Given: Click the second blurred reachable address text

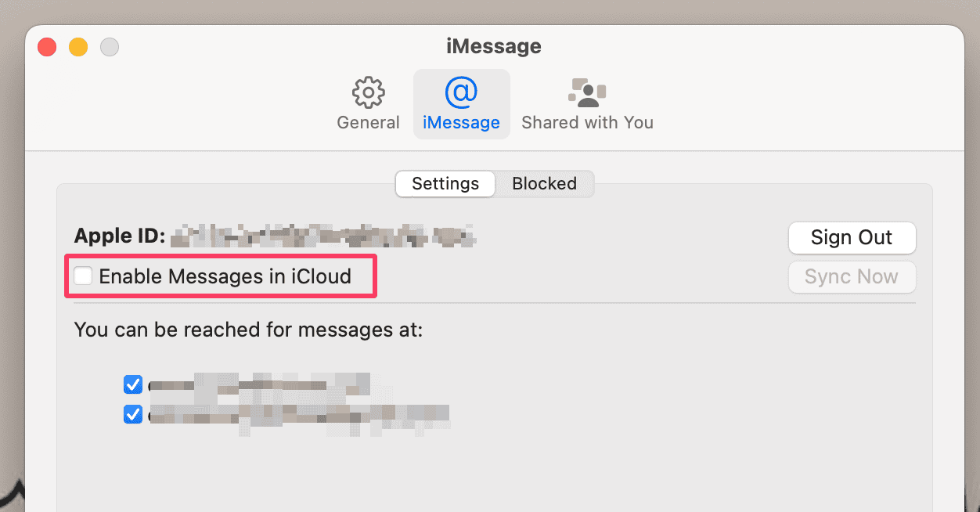Looking at the screenshot, I should pos(297,414).
